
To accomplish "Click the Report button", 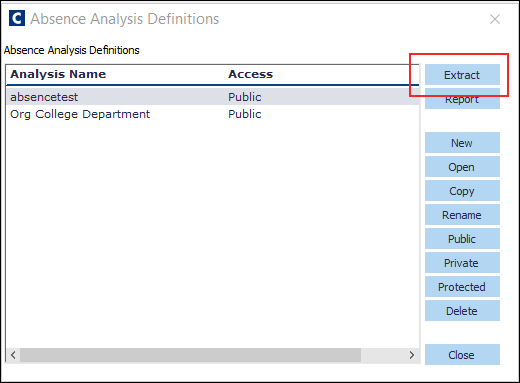I will pyautogui.click(x=462, y=99).
